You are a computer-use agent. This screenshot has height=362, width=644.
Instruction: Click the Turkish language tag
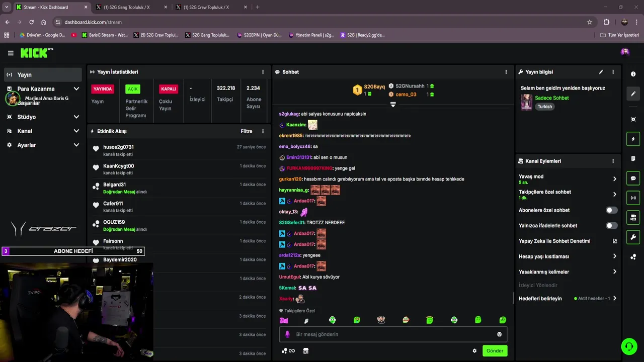544,107
